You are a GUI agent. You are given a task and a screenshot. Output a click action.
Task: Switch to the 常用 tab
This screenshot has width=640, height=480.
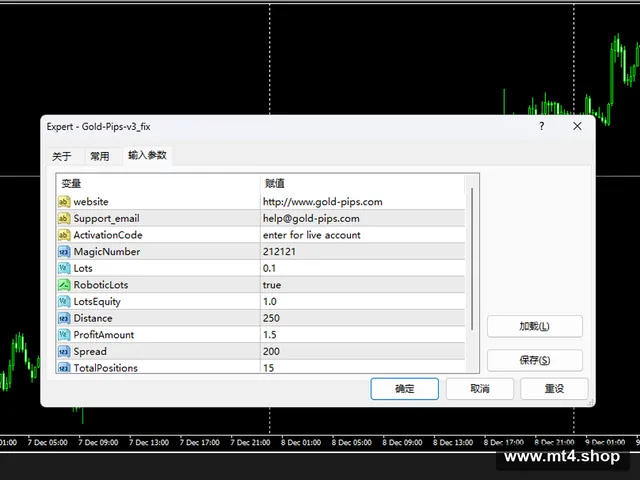[x=100, y=156]
